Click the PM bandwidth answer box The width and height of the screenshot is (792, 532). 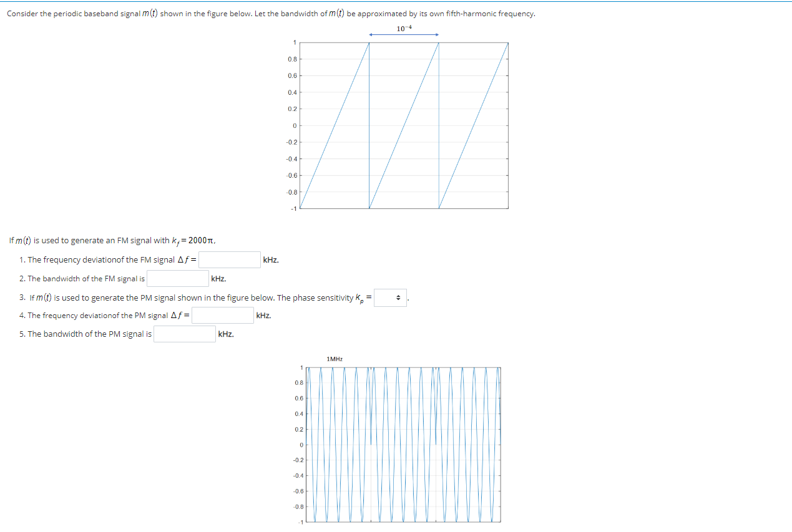click(184, 334)
